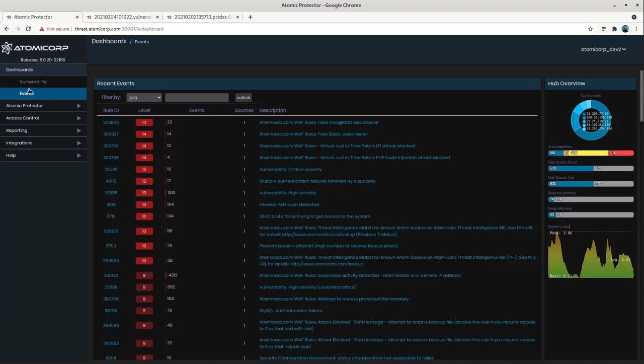644x364 pixels.
Task: Click the Disk Space /boot usage bar
Action: click(x=591, y=169)
